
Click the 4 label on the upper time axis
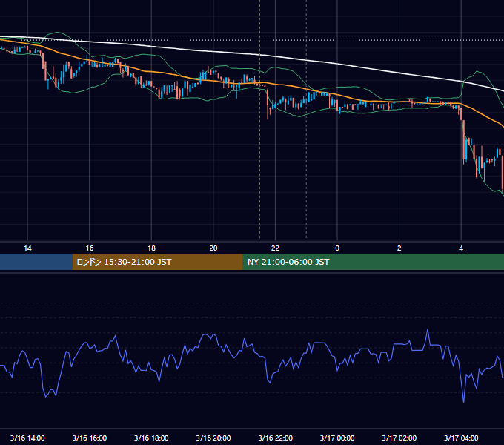[461, 248]
